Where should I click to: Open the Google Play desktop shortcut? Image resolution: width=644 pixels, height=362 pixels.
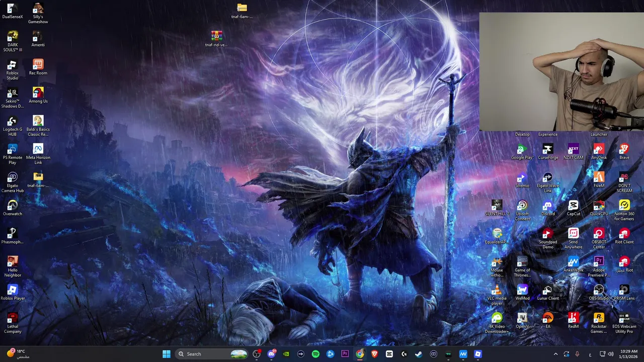pos(522,152)
